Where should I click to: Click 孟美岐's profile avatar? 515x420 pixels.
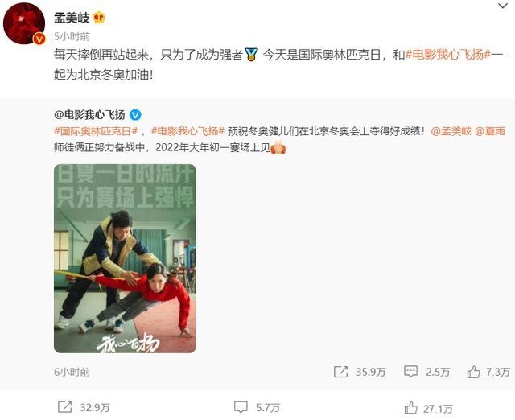click(x=23, y=23)
